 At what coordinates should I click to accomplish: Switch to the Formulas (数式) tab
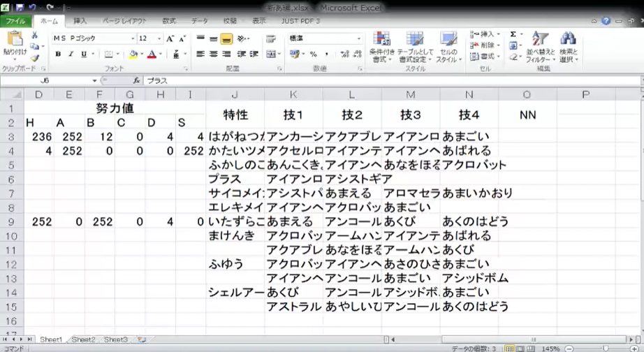[x=169, y=20]
